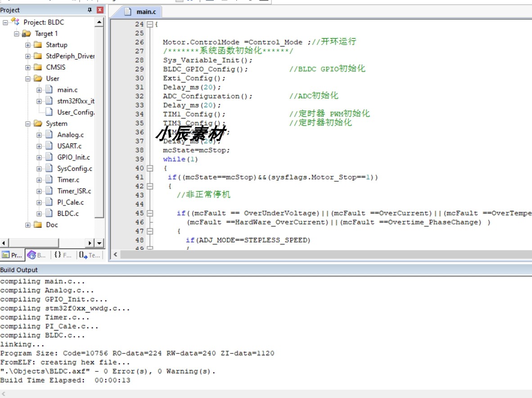Collapse code fold at line 47

(x=149, y=231)
